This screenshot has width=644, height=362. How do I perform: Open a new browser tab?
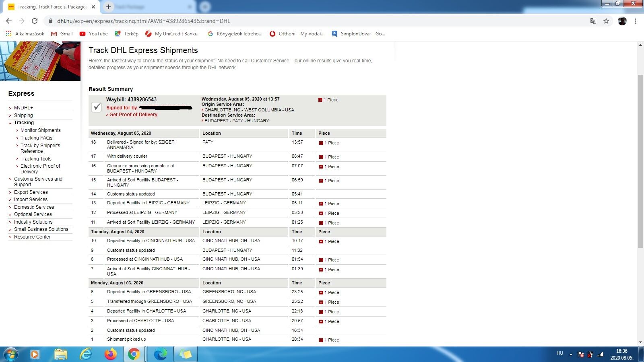pyautogui.click(x=108, y=7)
